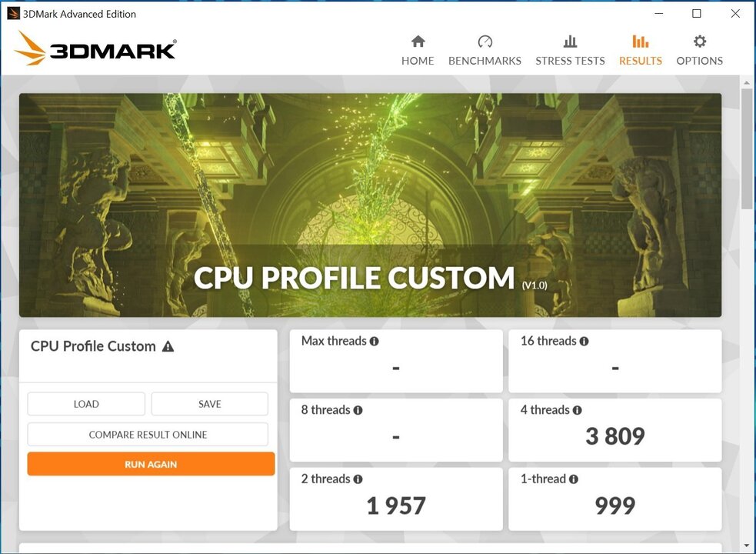
Task: Show info for the 8 threads score
Action: pos(358,411)
